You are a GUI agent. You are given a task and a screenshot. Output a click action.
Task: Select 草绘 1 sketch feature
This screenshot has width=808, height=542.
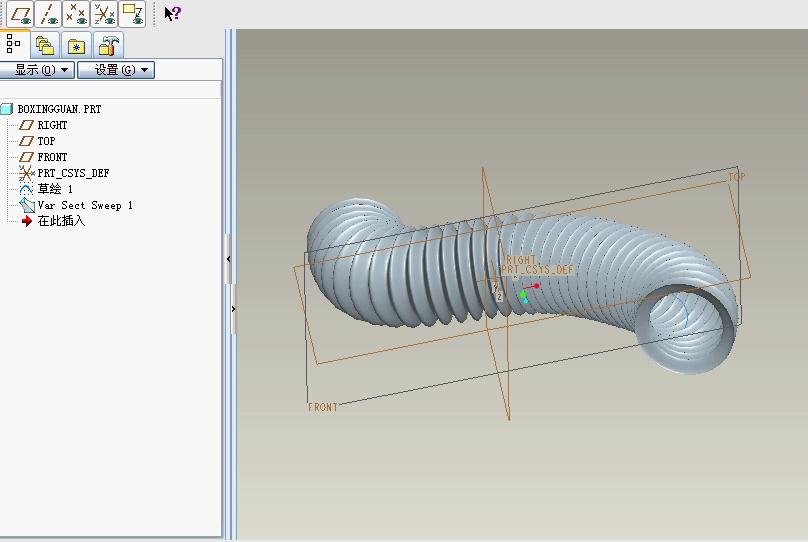[55, 189]
